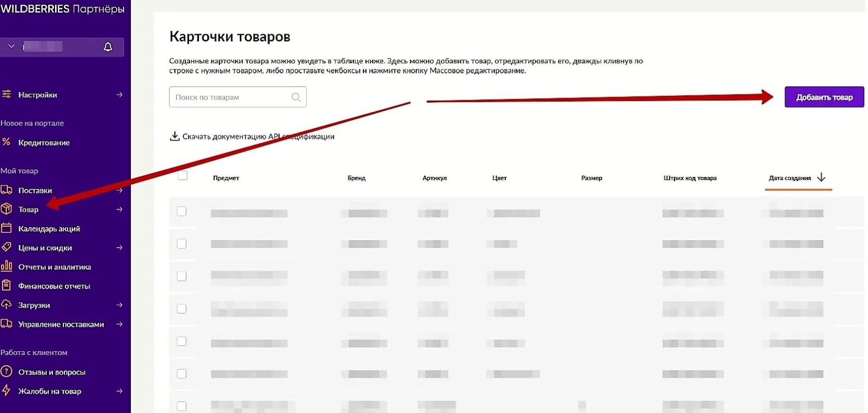Click the Размер column header
This screenshot has width=868, height=413.
click(592, 178)
